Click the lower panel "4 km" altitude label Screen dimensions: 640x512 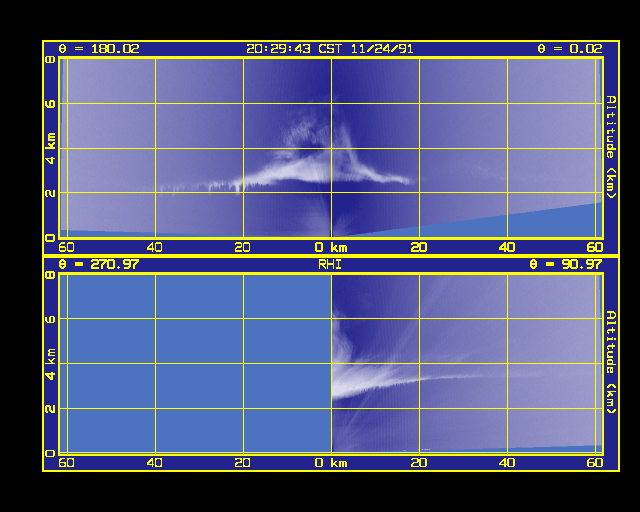click(51, 364)
